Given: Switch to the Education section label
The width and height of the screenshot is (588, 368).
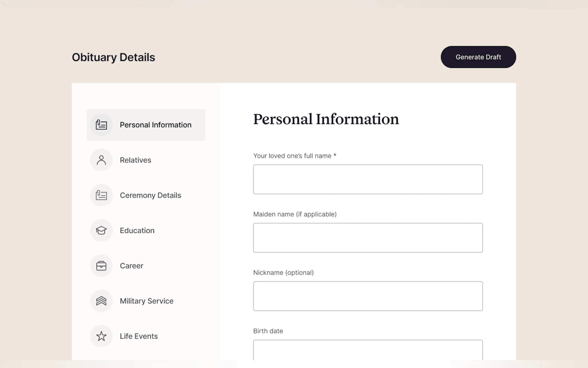Looking at the screenshot, I should pos(137,231).
